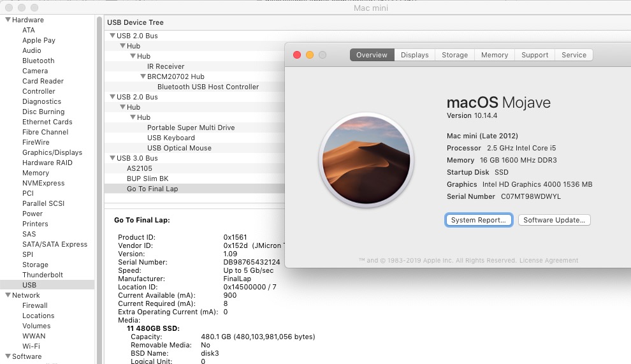The image size is (631, 364).
Task: Select ATA in the Hardware list
Action: pos(29,30)
